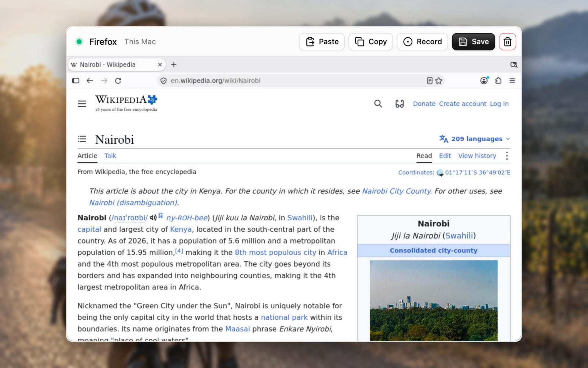Open Nairobi City County link
The image size is (588, 368).
[396, 191]
